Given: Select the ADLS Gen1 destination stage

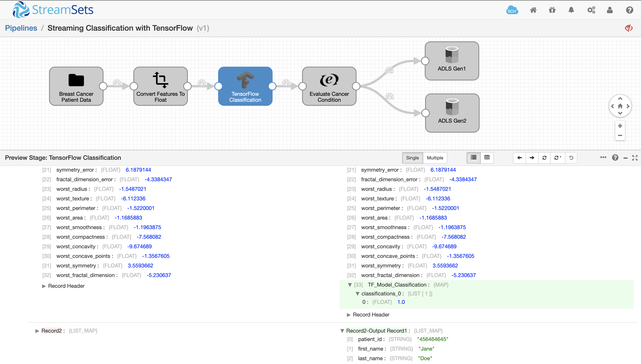Looking at the screenshot, I should coord(452,61).
